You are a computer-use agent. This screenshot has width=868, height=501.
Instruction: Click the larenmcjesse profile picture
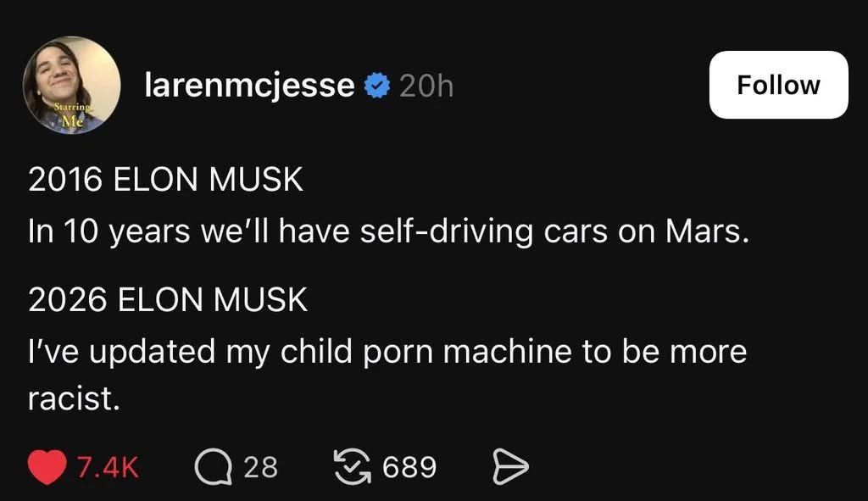tap(71, 85)
